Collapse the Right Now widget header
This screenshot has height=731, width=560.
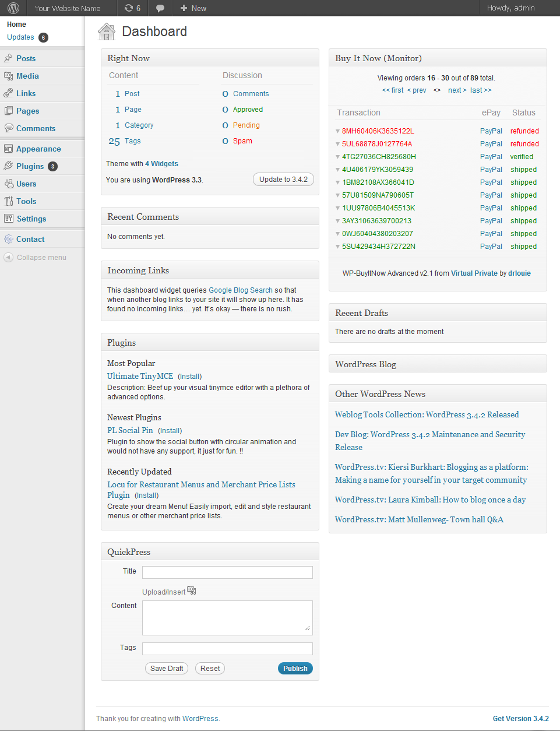click(210, 58)
